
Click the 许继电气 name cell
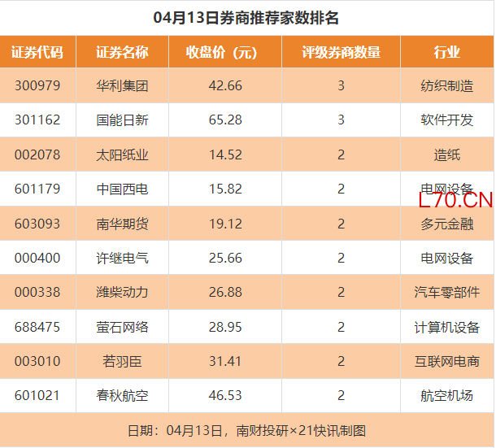coord(122,259)
